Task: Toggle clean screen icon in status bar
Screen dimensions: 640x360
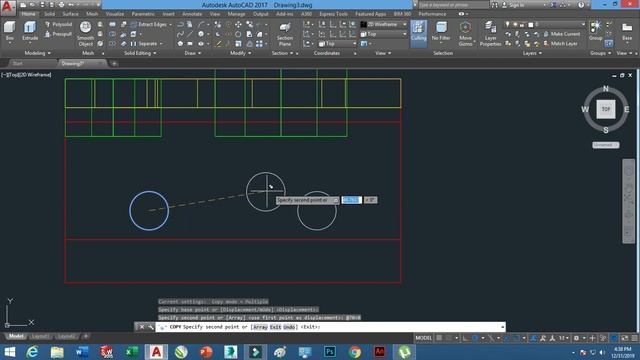Action: [624, 338]
